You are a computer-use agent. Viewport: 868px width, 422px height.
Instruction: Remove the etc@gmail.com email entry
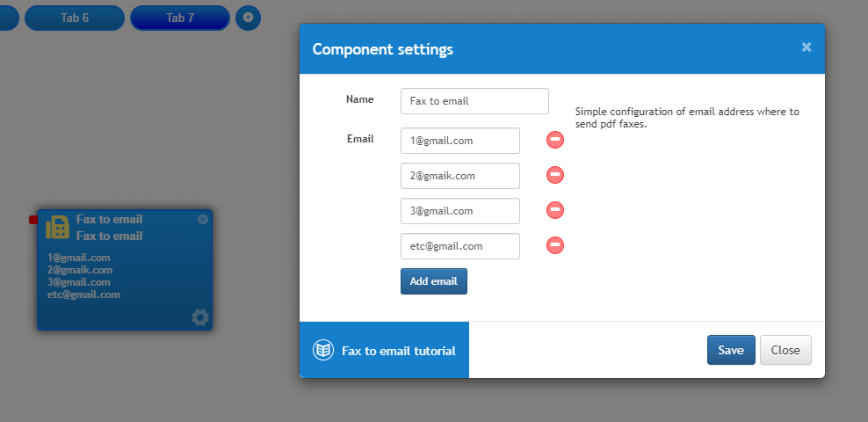(555, 244)
